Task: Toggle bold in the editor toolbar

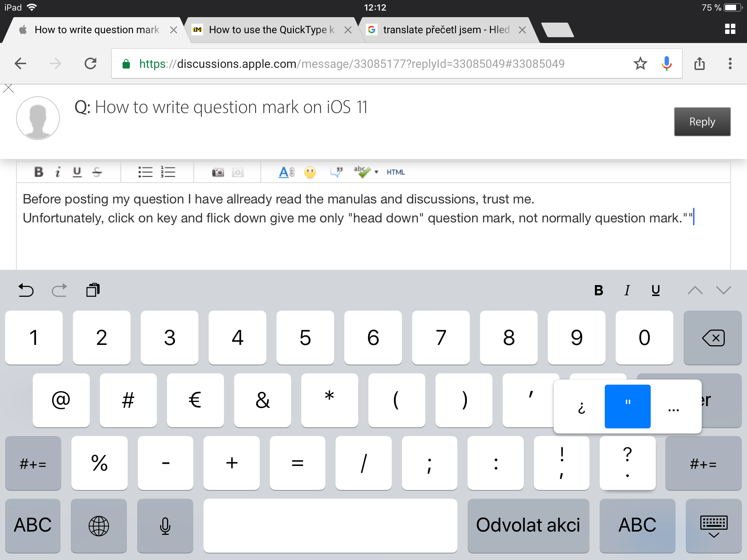Action: coord(39,172)
